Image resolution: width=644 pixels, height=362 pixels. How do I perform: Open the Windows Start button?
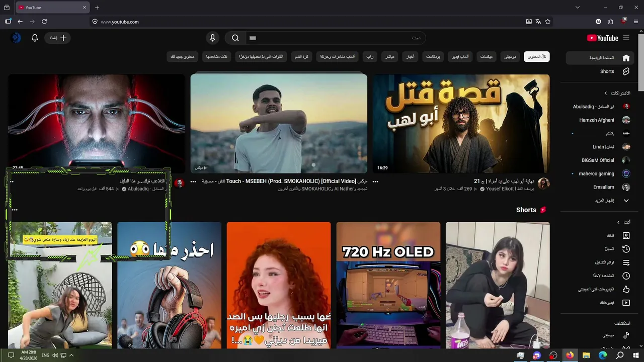click(x=636, y=355)
